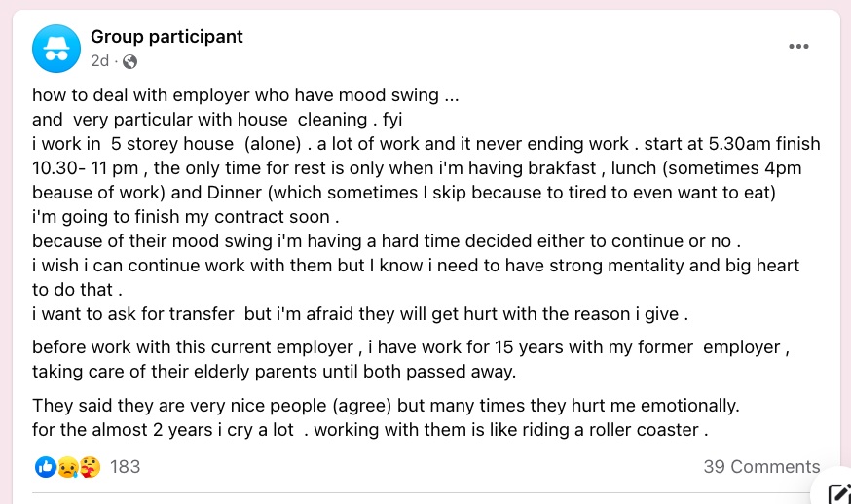Click the anonymous participant avatar icon

(x=56, y=49)
